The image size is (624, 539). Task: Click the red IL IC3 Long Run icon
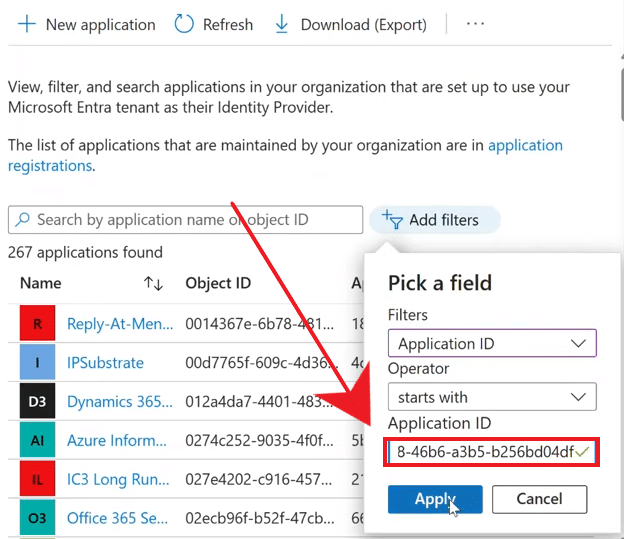coord(38,480)
